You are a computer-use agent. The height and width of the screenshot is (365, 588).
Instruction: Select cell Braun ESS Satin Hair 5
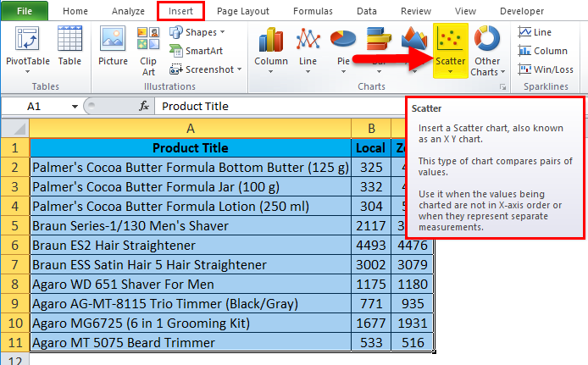point(191,265)
